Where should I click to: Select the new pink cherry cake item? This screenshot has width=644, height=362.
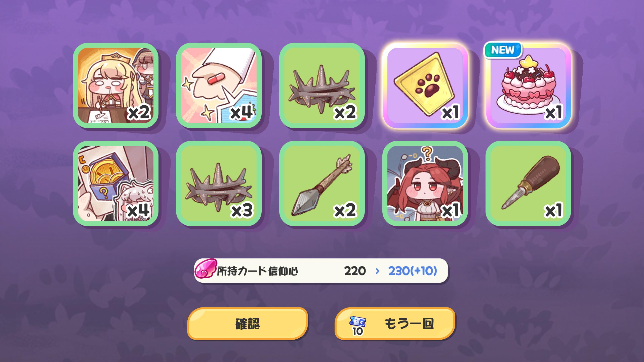tap(528, 85)
